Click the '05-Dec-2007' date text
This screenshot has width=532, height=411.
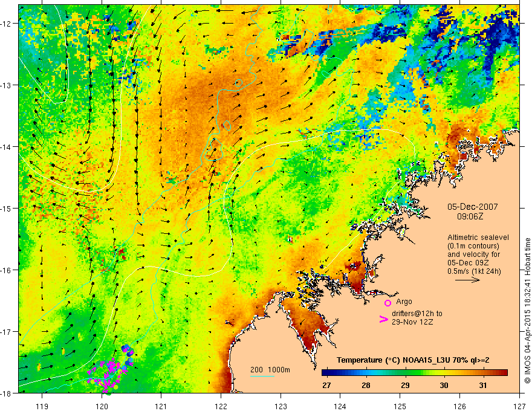(x=472, y=207)
